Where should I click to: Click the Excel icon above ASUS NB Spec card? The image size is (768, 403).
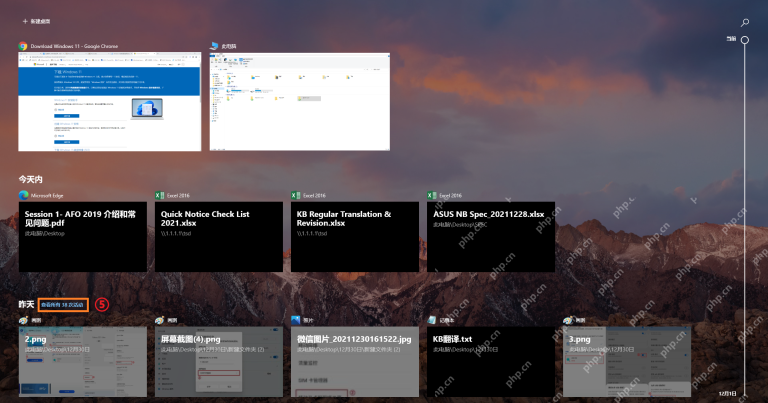(x=432, y=195)
